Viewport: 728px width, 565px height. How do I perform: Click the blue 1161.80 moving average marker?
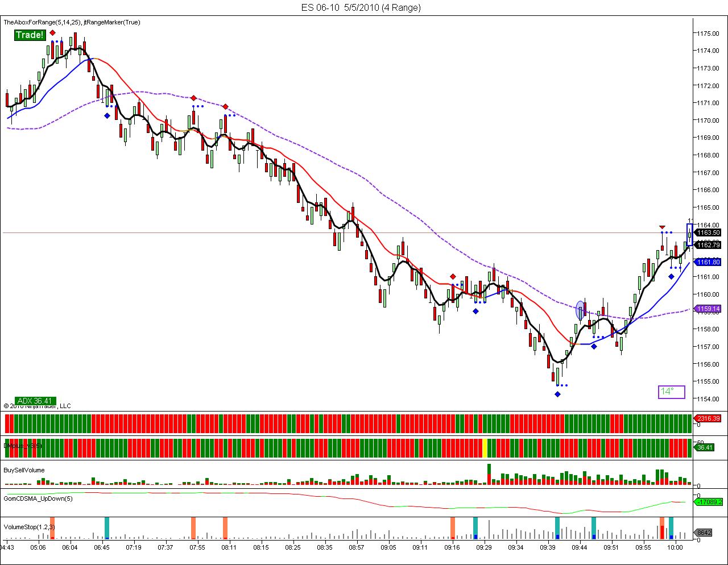tap(709, 262)
